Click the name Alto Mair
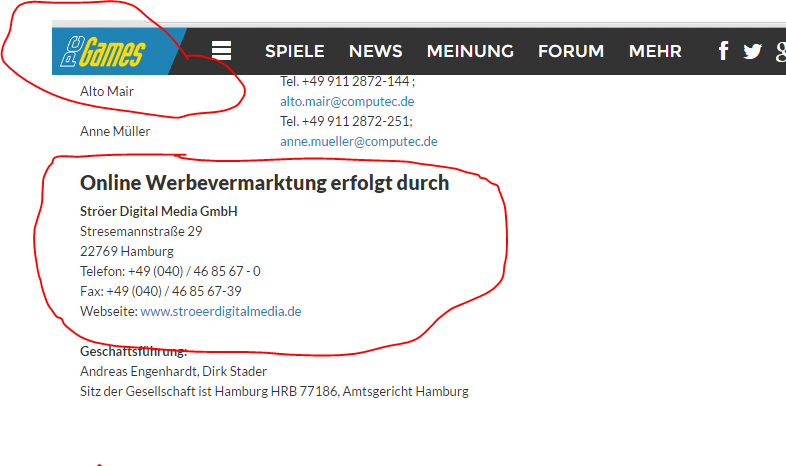Viewport: 786px width, 466px height. [x=107, y=91]
